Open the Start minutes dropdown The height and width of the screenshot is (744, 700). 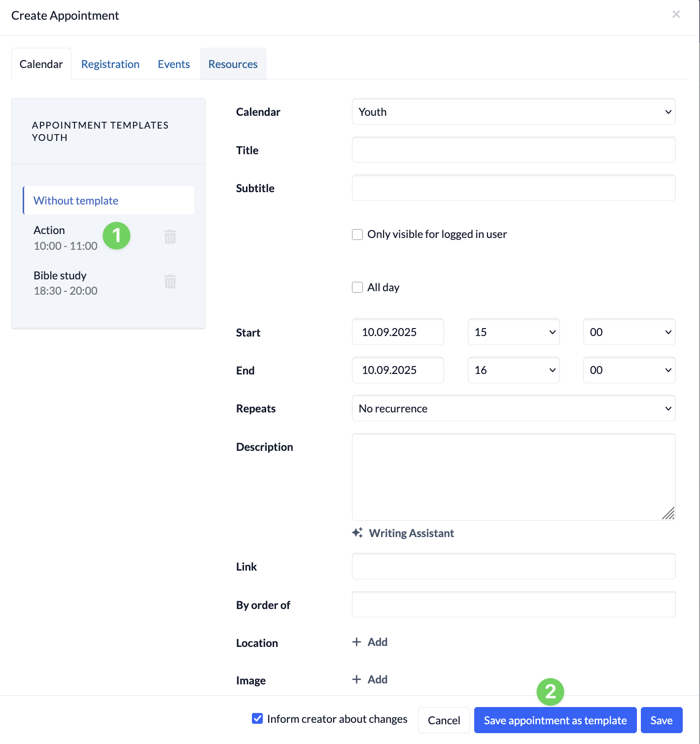point(629,332)
